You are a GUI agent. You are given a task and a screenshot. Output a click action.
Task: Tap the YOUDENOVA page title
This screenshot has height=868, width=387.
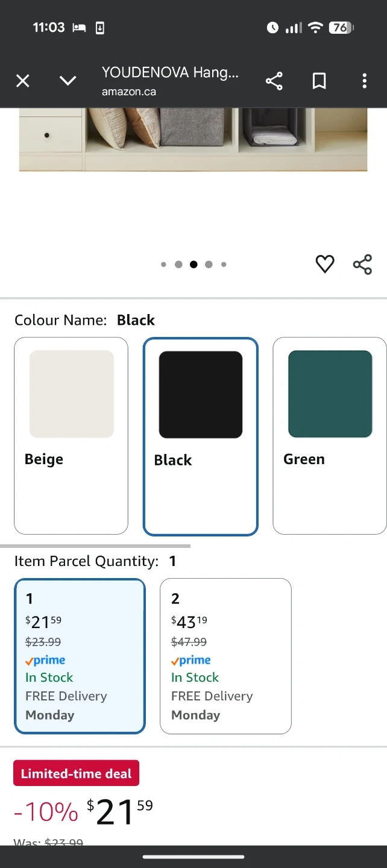click(x=170, y=73)
